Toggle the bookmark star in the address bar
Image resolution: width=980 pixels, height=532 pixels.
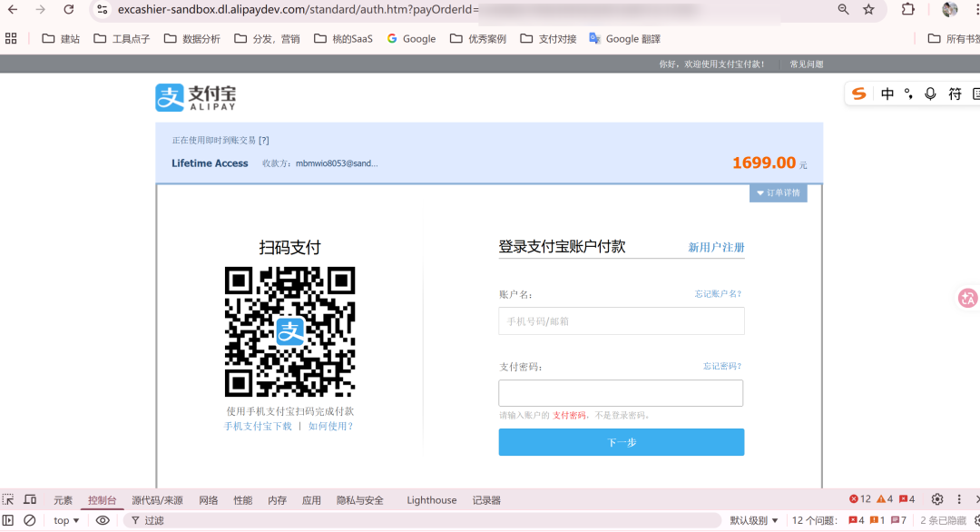coord(867,10)
